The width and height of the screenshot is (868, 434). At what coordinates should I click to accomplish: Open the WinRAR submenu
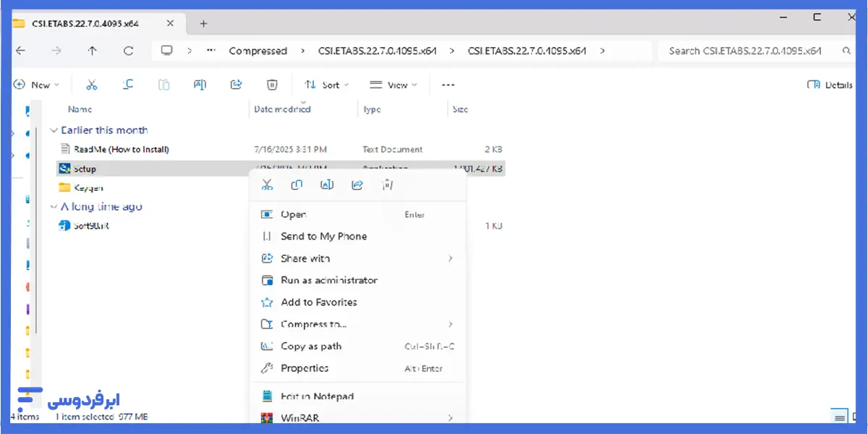pyautogui.click(x=358, y=418)
